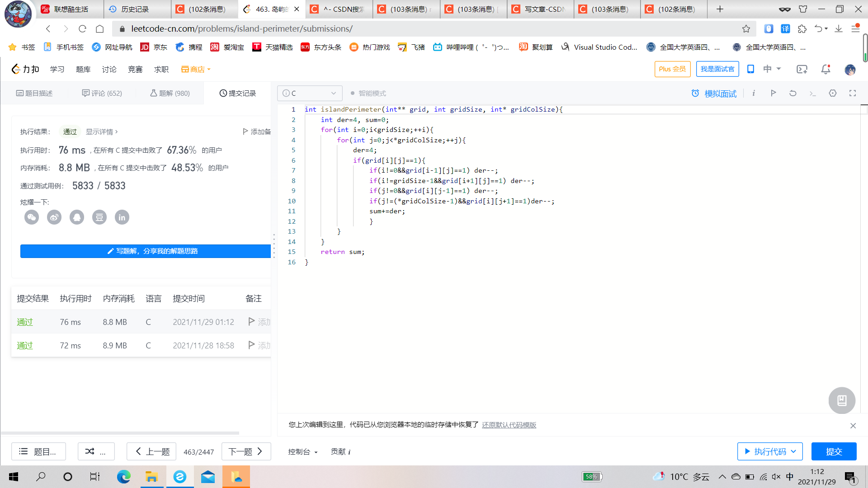Open the 题解 (980) solutions tab
The height and width of the screenshot is (488, 868).
point(170,94)
